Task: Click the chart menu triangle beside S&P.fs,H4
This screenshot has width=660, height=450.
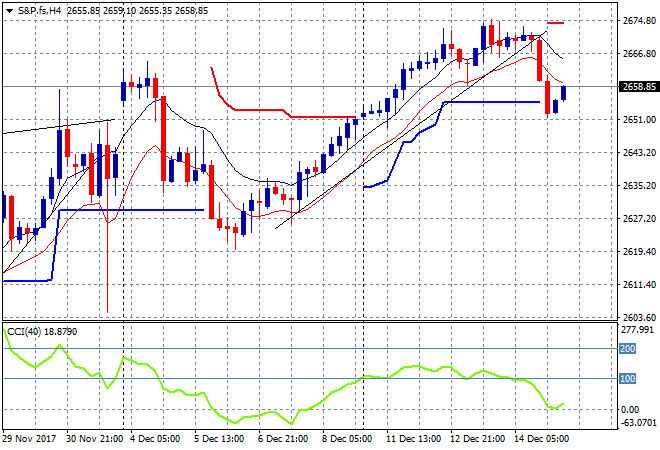Action: pos(9,11)
